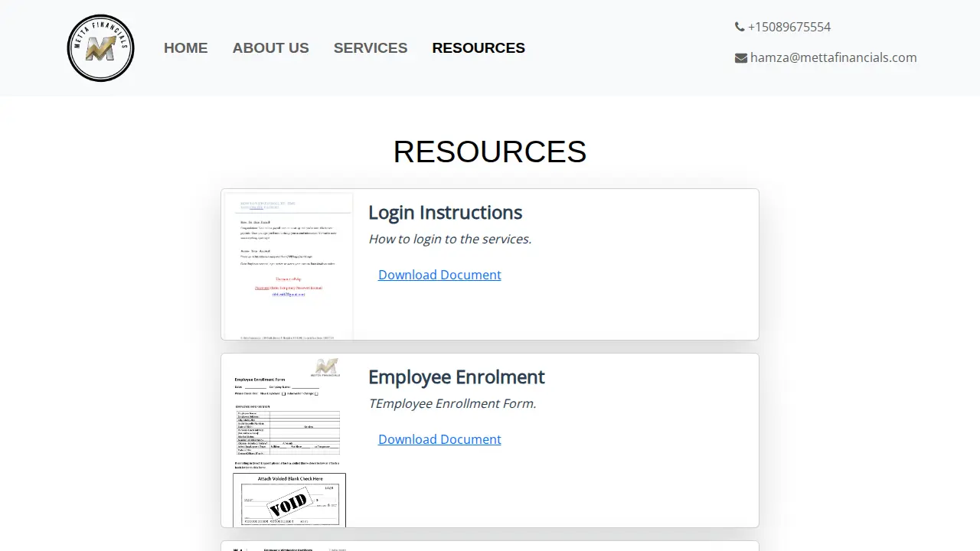Viewport: 980px width, 551px height.
Task: Click the RESOURCES page title
Action: (490, 152)
